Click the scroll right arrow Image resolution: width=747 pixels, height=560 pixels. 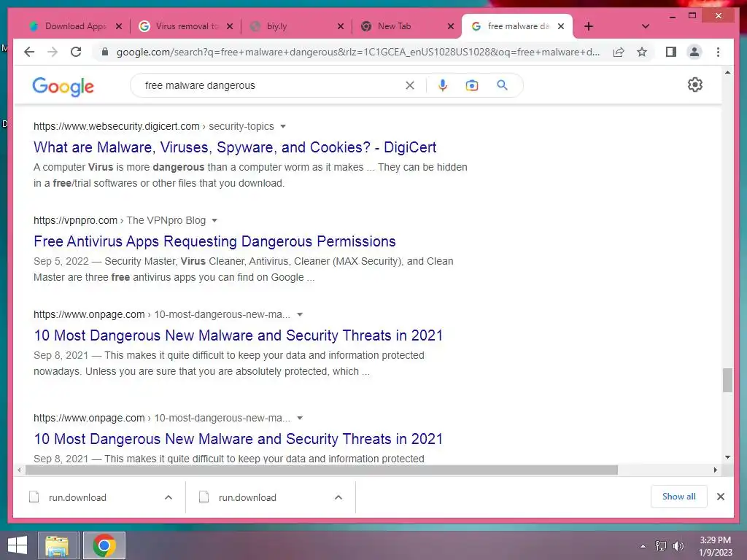716,470
